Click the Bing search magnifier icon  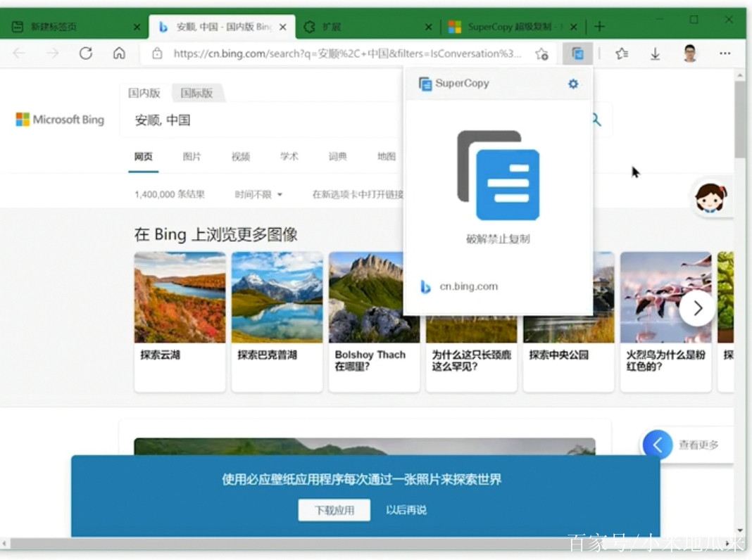596,120
